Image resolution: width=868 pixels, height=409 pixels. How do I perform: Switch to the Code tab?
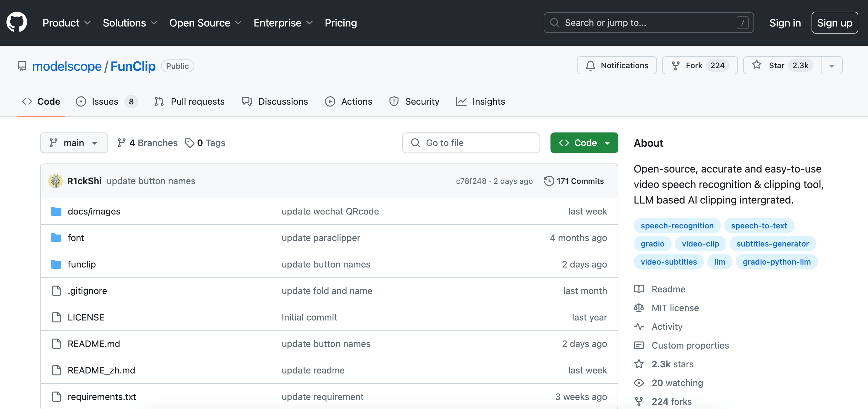tap(41, 101)
